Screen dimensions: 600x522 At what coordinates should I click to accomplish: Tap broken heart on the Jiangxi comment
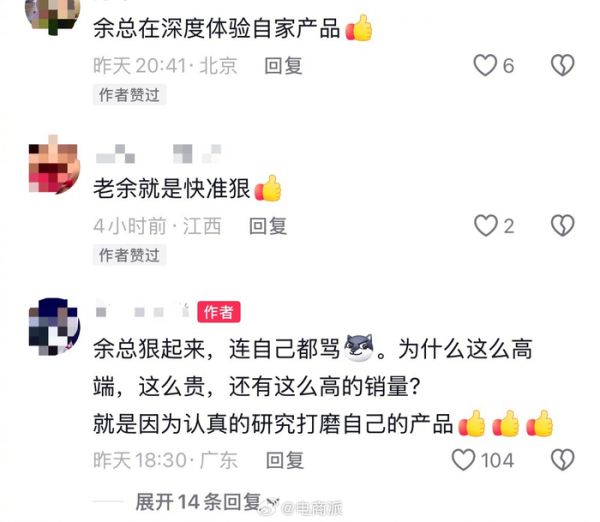click(x=562, y=226)
